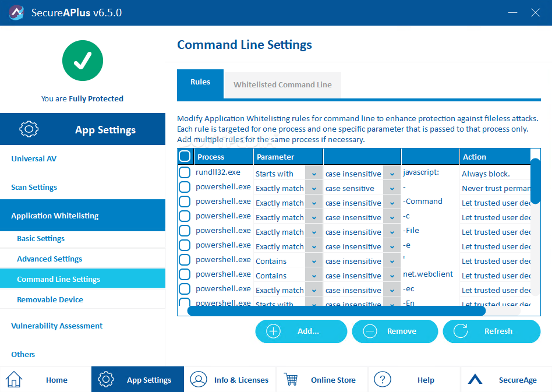Open Removable Device sub-item
Image resolution: width=552 pixels, height=392 pixels.
click(83, 299)
